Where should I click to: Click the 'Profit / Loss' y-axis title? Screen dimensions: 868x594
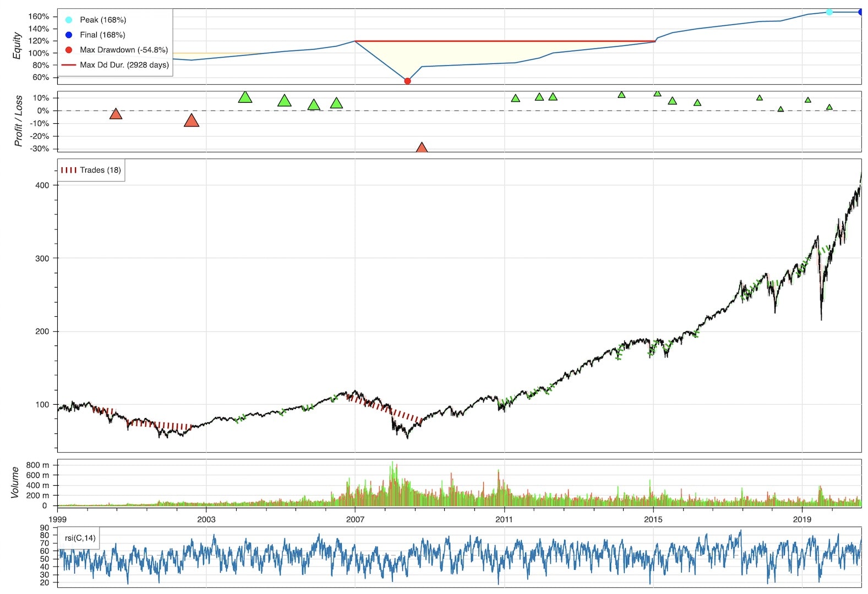pos(18,120)
